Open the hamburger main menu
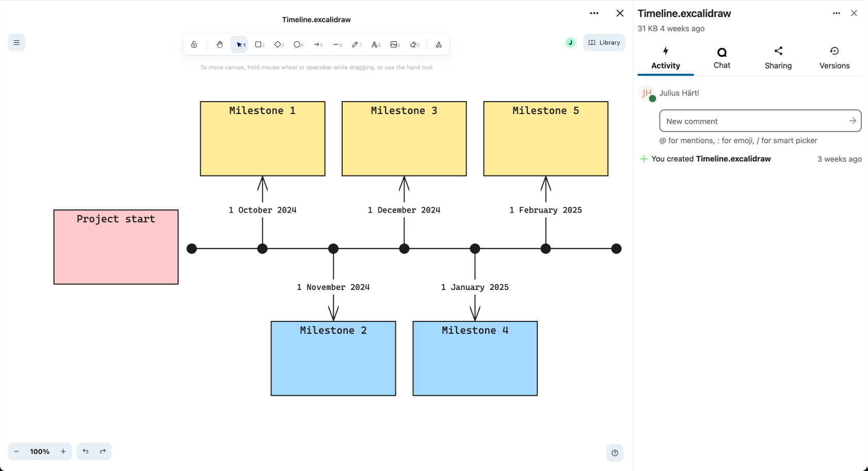This screenshot has width=868, height=471. [17, 43]
